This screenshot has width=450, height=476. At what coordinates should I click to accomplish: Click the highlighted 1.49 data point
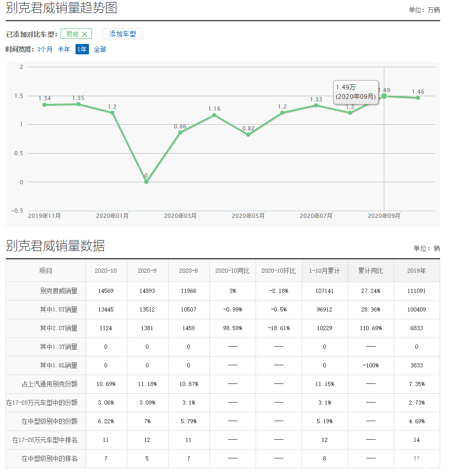384,96
